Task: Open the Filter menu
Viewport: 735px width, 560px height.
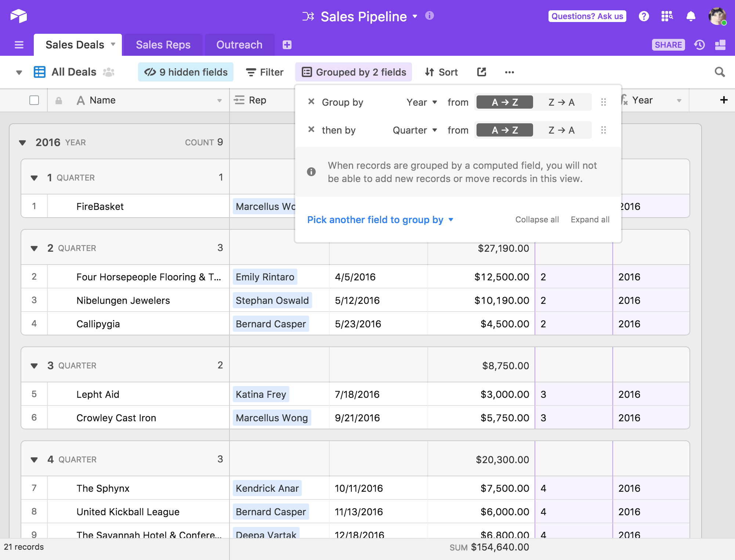Action: (265, 72)
